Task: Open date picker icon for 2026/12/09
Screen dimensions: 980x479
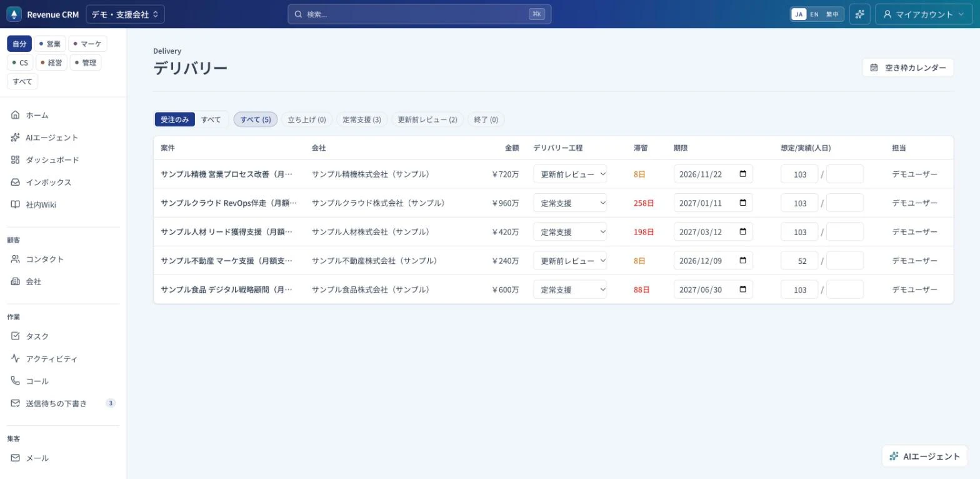Action: 743,260
